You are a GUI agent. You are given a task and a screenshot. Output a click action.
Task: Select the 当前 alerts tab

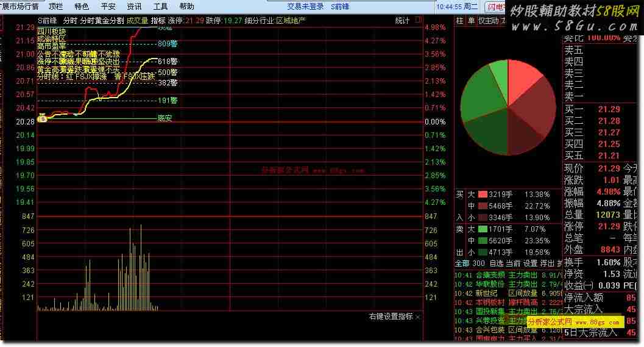[512, 263]
